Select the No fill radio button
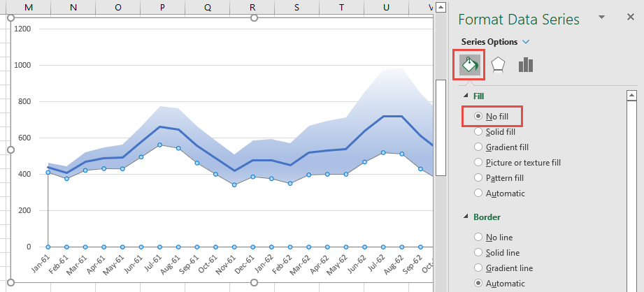644x292 pixels. pyautogui.click(x=478, y=117)
